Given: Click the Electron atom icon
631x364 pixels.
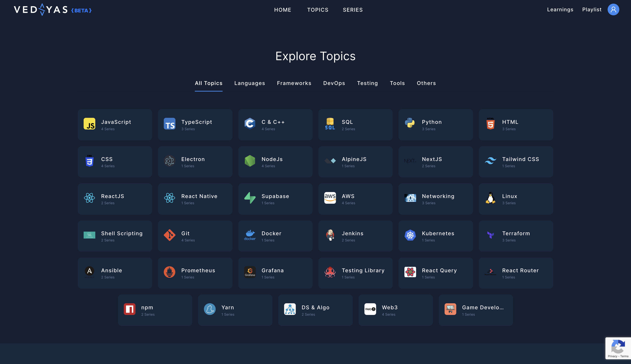Looking at the screenshot, I should tap(169, 161).
